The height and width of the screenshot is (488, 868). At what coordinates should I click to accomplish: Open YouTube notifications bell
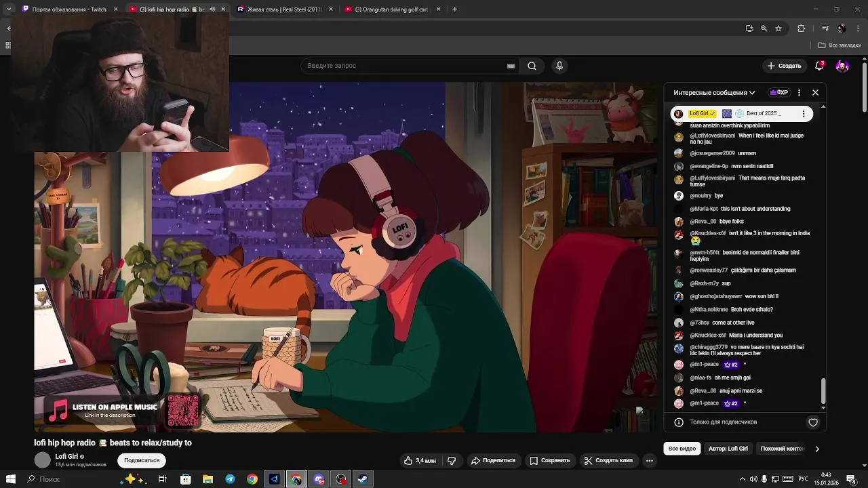(x=819, y=66)
